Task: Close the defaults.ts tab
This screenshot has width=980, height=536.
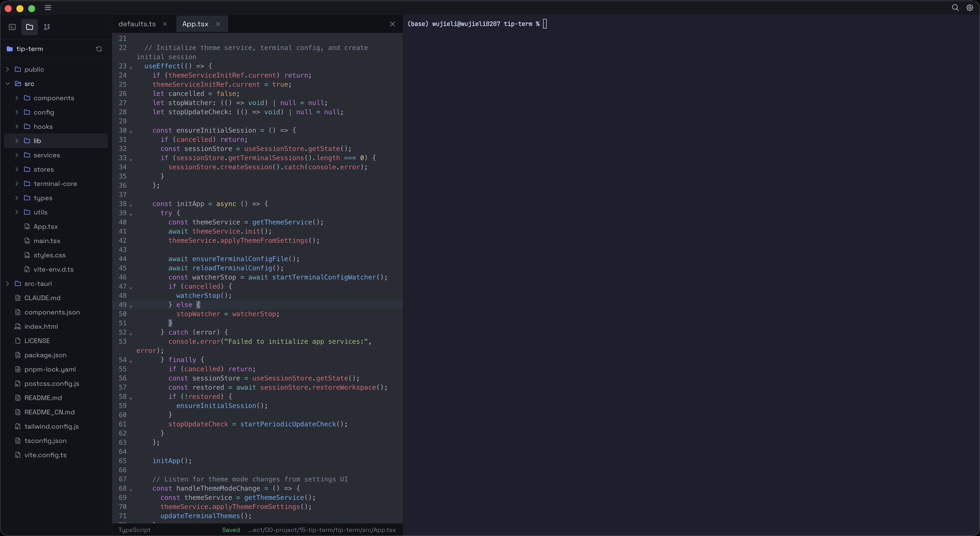Action: tap(165, 24)
